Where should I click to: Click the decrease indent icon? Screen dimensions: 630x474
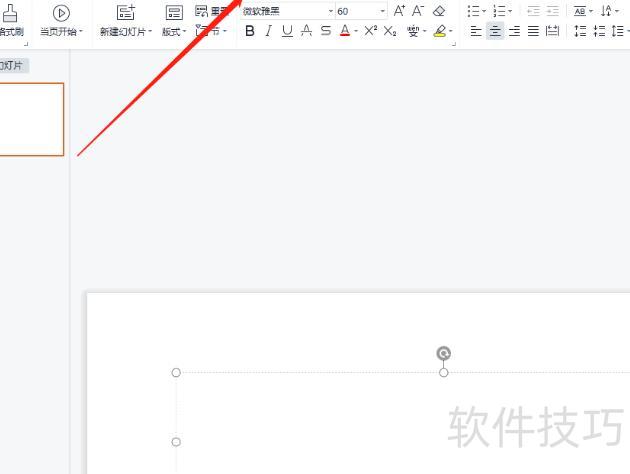(533, 11)
